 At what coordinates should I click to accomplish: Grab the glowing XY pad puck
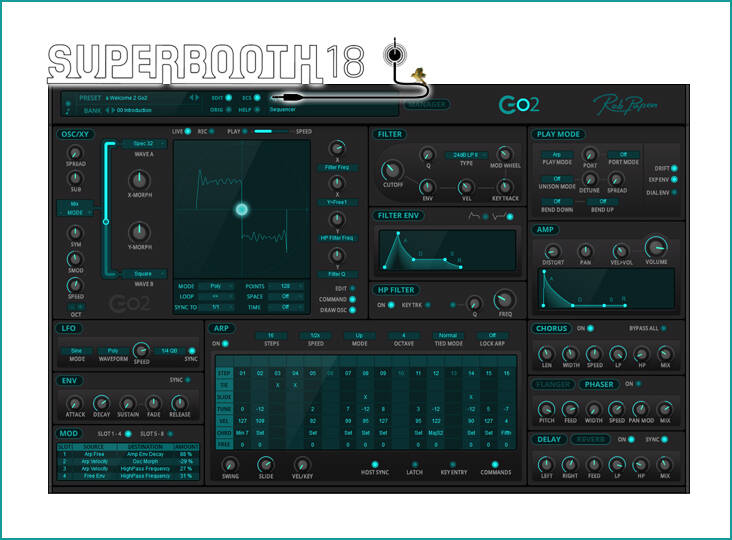click(242, 210)
